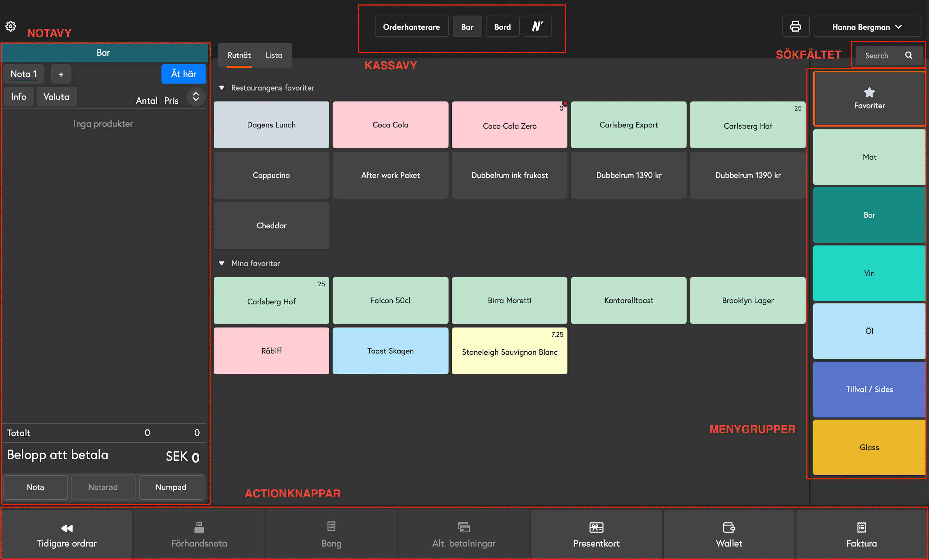Select Wallet payment action
929x560 pixels.
[x=729, y=534]
